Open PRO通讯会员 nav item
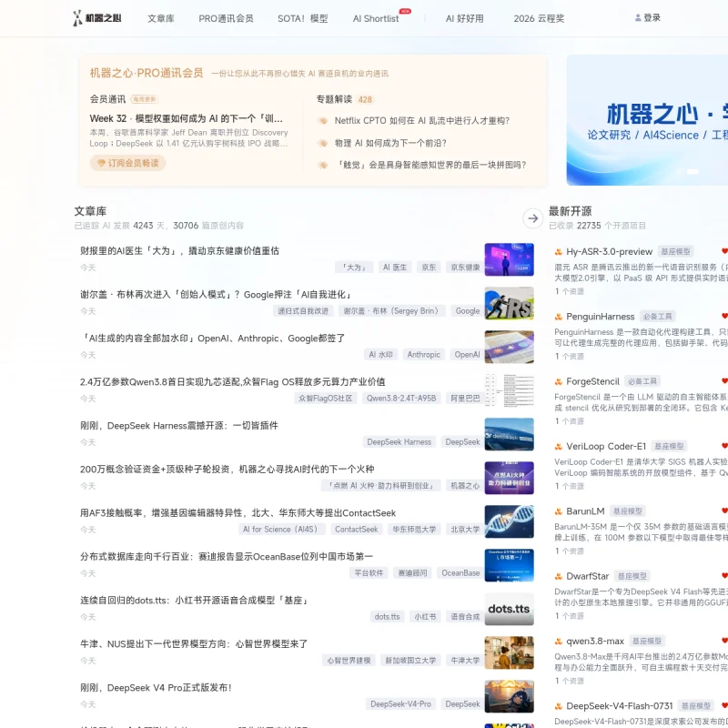The width and height of the screenshot is (728, 728). coord(226,18)
